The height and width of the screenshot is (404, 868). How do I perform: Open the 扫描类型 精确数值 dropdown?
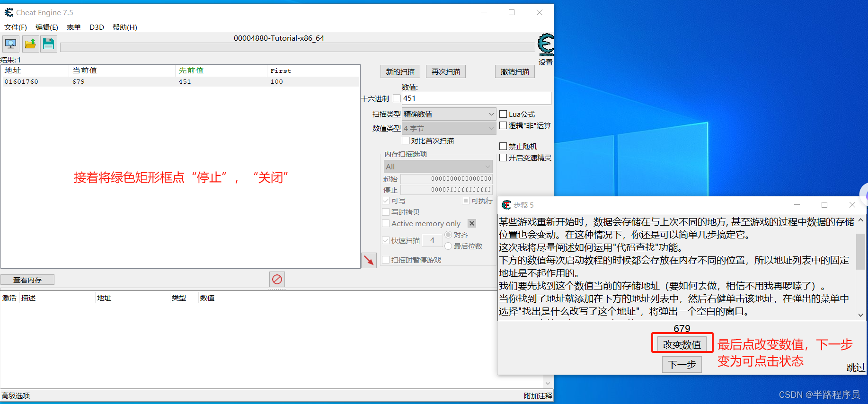(x=449, y=114)
